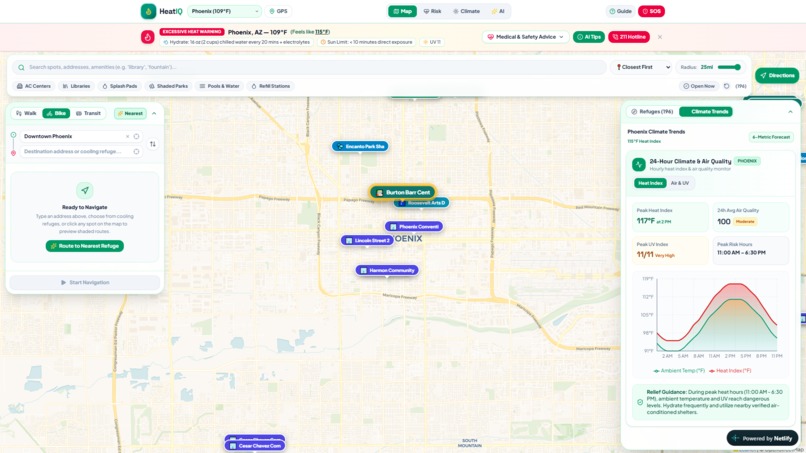The height and width of the screenshot is (453, 806).
Task: Open the Phoenix (109°F) city dropdown
Action: click(x=225, y=11)
